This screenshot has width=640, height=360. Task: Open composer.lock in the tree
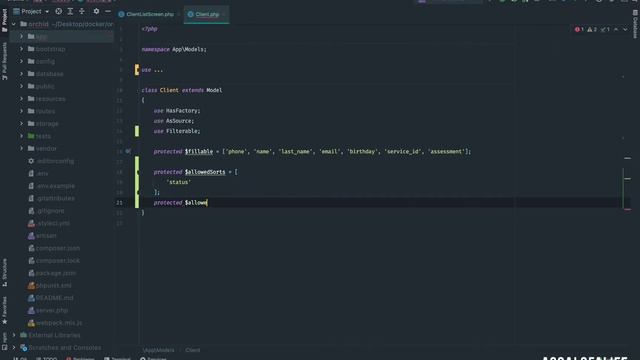54,260
